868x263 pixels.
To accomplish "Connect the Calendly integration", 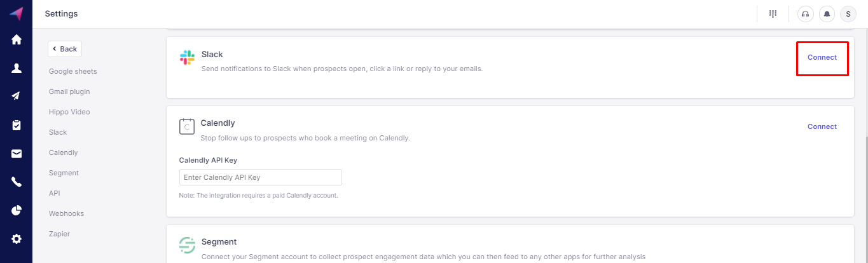I will pyautogui.click(x=822, y=126).
